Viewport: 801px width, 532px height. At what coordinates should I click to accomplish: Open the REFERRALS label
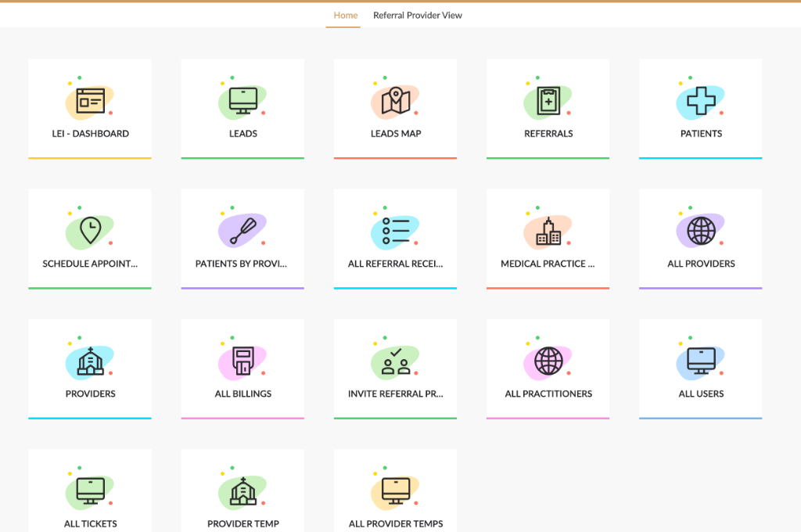click(x=548, y=133)
